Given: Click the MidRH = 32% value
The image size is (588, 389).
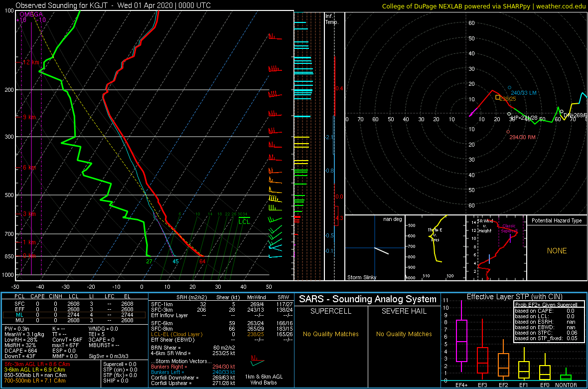Looking at the screenshot, I should (20, 346).
